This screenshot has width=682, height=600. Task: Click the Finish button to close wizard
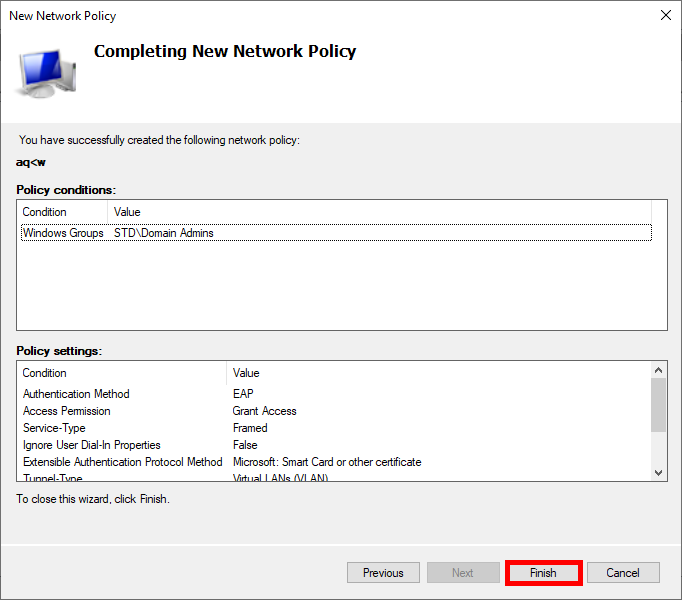[543, 573]
